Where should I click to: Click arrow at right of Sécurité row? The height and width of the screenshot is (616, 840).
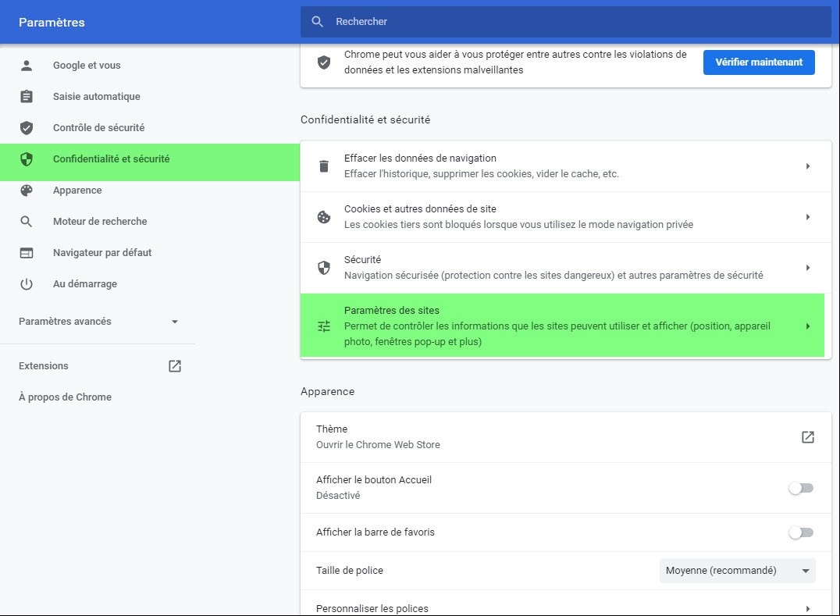click(808, 267)
